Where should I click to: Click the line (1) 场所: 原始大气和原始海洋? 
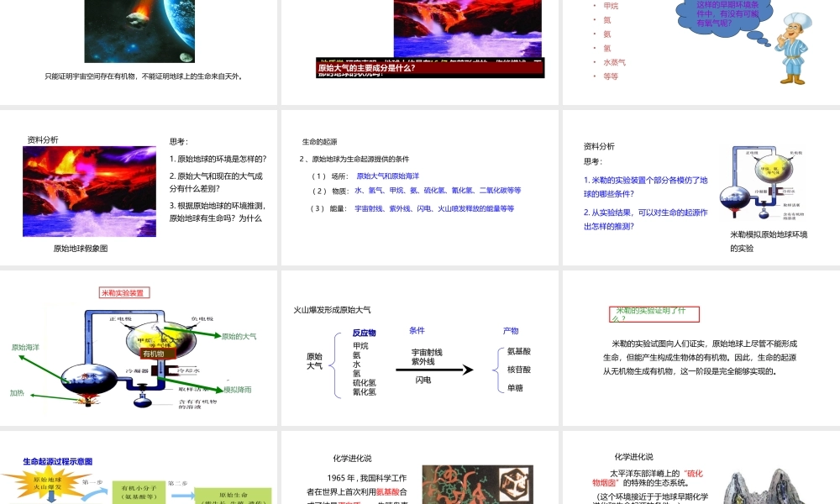365,176
